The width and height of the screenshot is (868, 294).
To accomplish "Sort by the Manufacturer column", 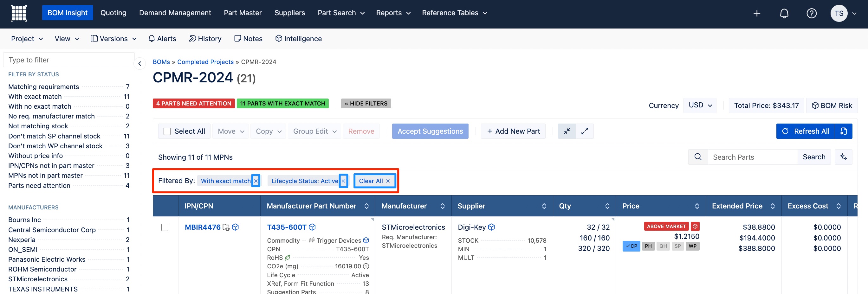I will (x=443, y=206).
